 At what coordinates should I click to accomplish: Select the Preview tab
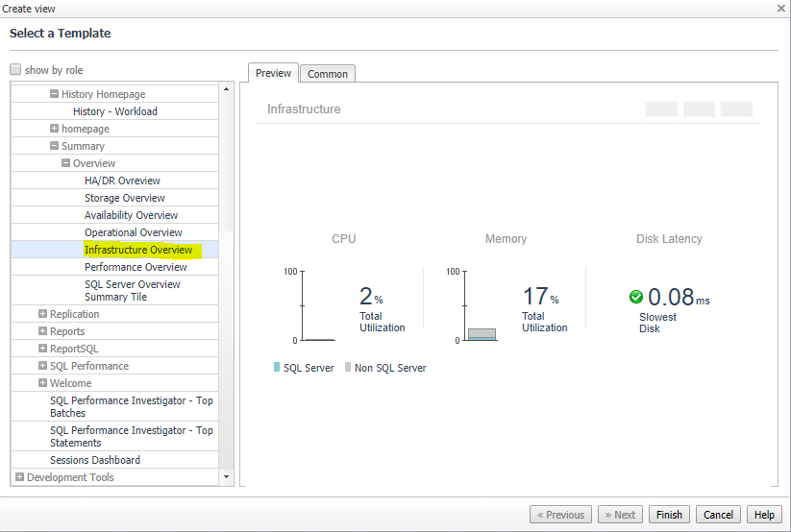pyautogui.click(x=273, y=74)
